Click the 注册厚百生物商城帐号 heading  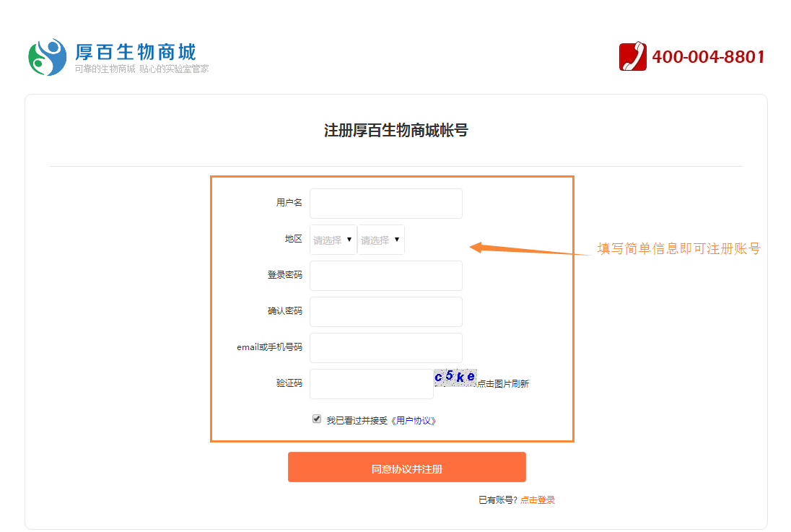(395, 131)
